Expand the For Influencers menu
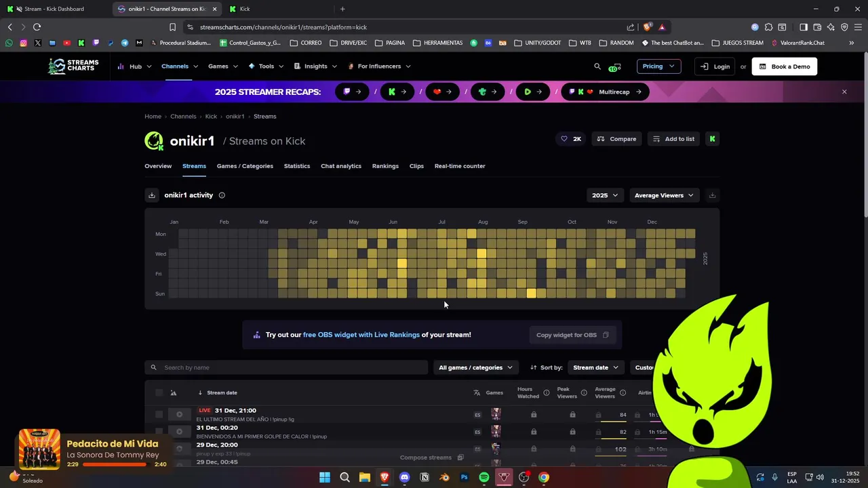This screenshot has height=488, width=868. click(379, 66)
